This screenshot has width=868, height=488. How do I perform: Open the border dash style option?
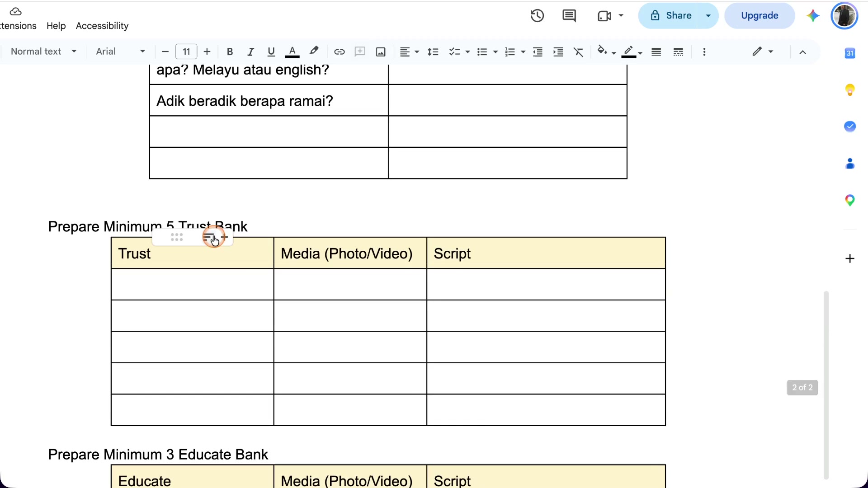coord(678,52)
